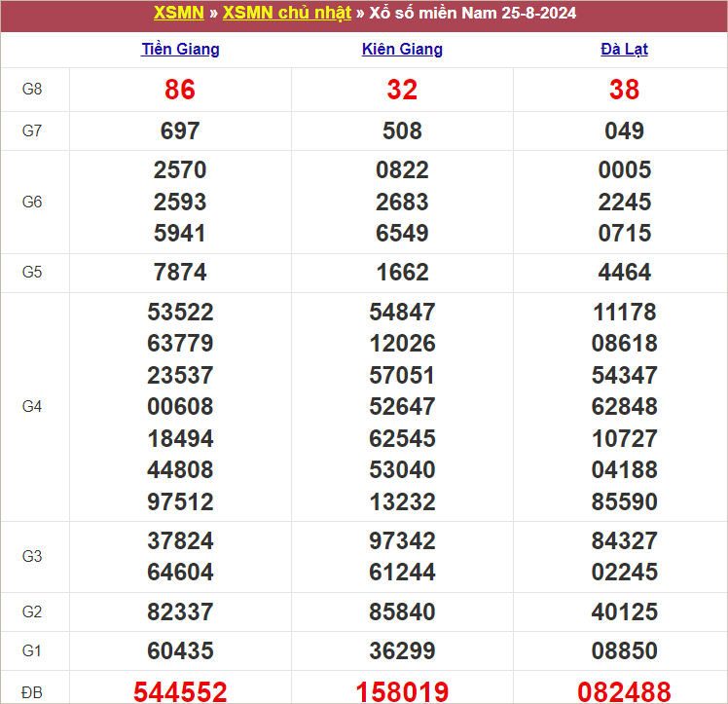This screenshot has height=704, width=728.
Task: Click Tiền Giang G8 result 86
Action: coord(180,90)
